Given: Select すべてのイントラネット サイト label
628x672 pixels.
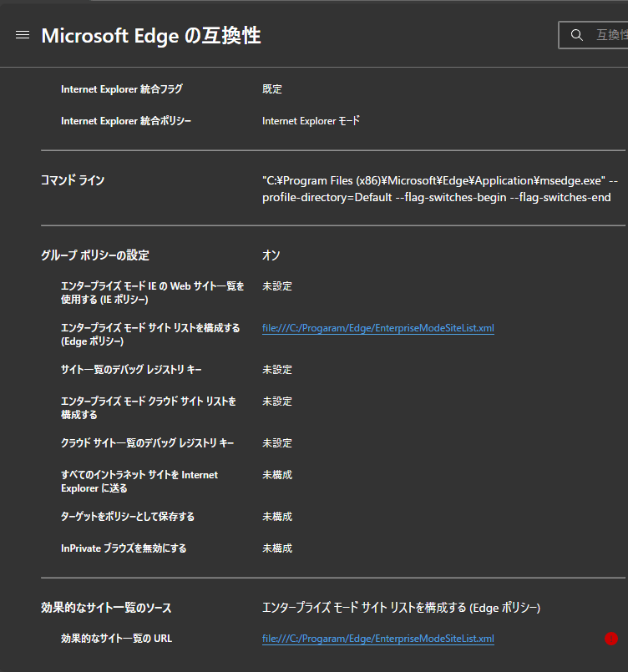Looking at the screenshot, I should pyautogui.click(x=139, y=482).
